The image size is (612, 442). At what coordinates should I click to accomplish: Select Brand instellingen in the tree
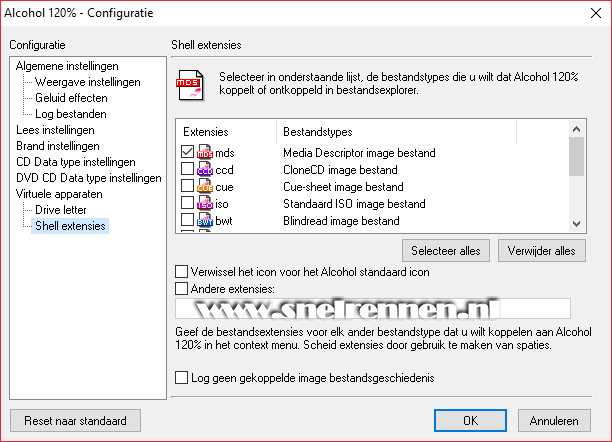coord(58,146)
